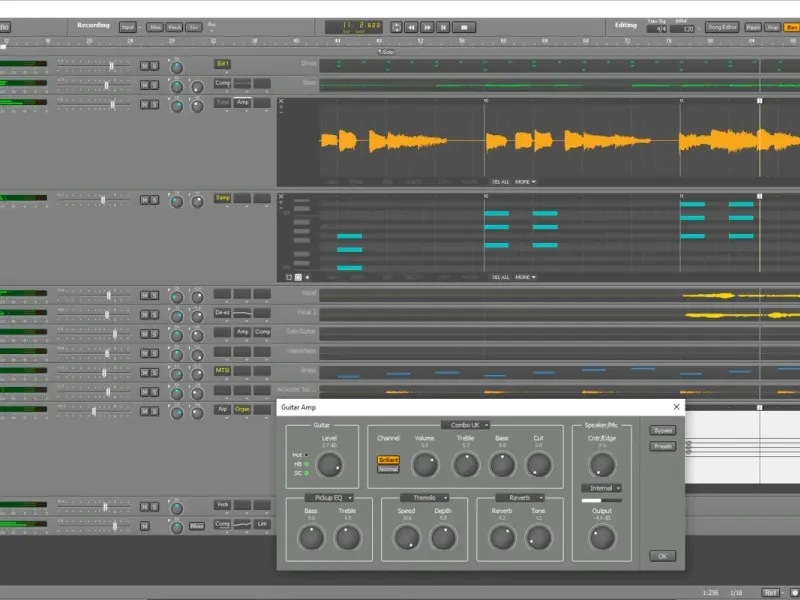
Task: Click the Verb effect slot
Action: click(222, 505)
